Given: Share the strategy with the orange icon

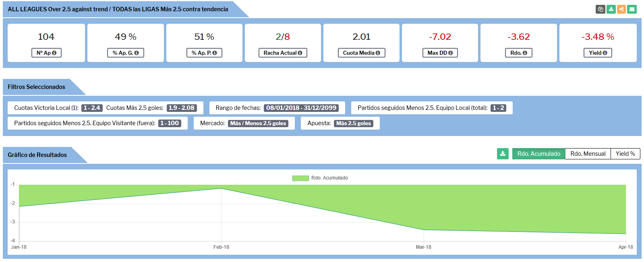Looking at the screenshot, I should pos(621,9).
